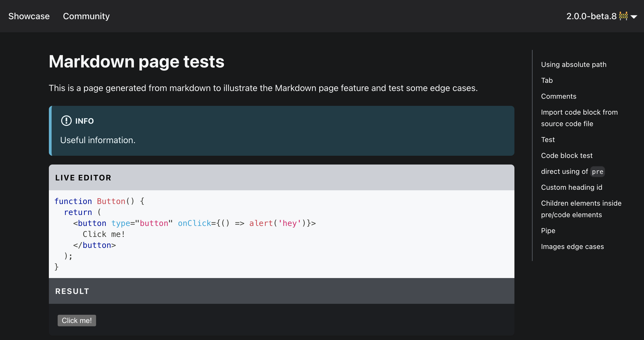Go to Tab section link
Image resolution: width=644 pixels, height=340 pixels.
[x=547, y=80]
